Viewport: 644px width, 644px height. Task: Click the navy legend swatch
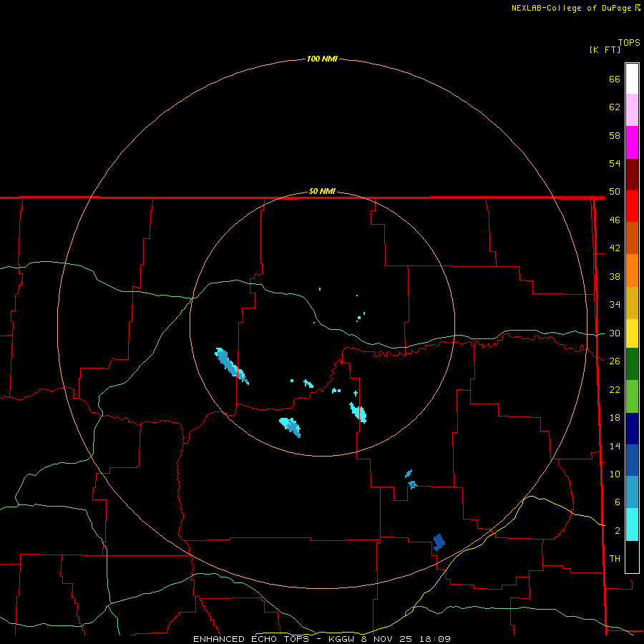pyautogui.click(x=632, y=429)
